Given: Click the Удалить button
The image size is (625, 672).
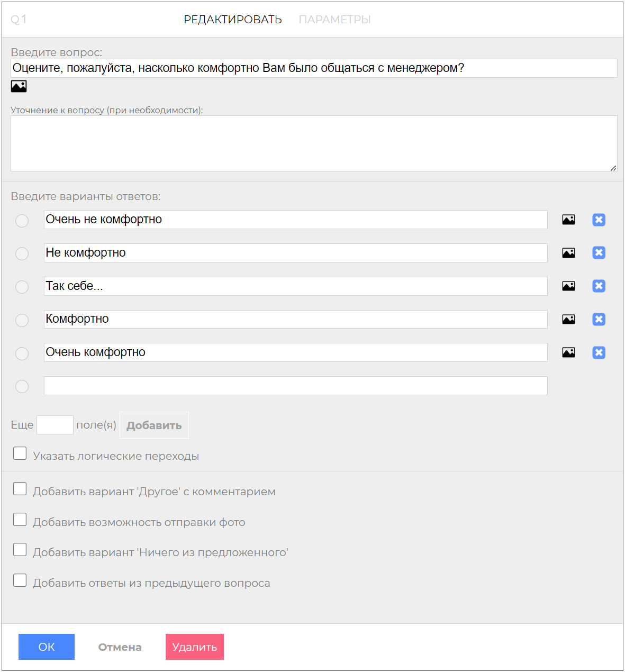Looking at the screenshot, I should point(195,647).
